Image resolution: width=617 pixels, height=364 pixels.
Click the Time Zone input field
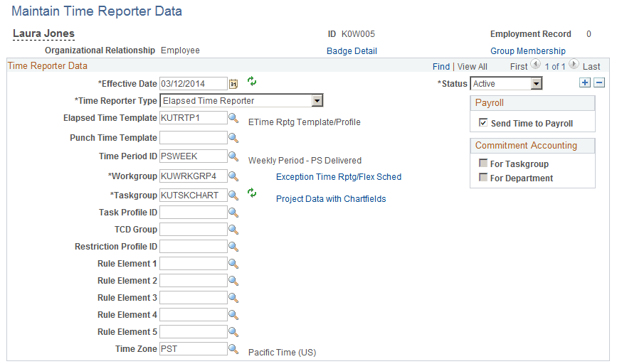(x=193, y=348)
